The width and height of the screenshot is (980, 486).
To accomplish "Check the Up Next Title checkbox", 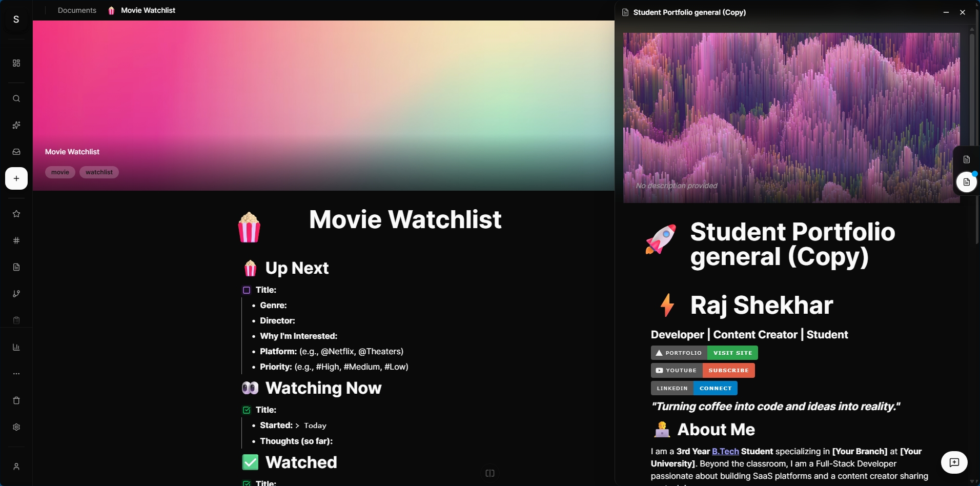I will 247,290.
